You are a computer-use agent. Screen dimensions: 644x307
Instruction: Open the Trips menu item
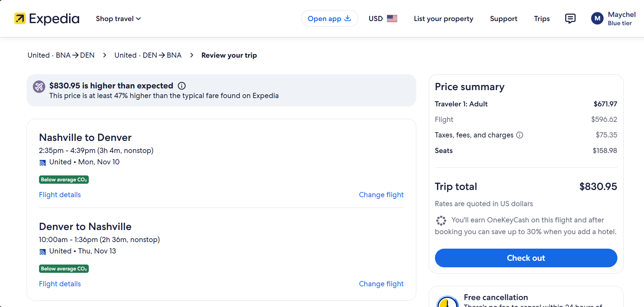pos(542,19)
